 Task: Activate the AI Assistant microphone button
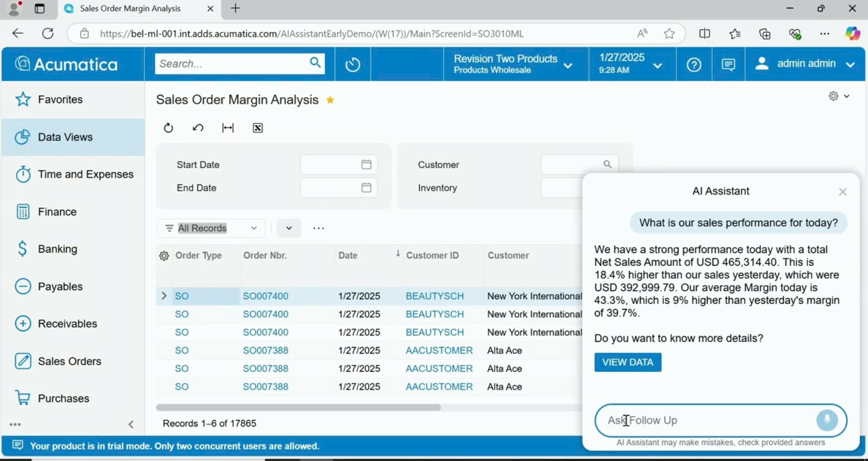(x=827, y=420)
